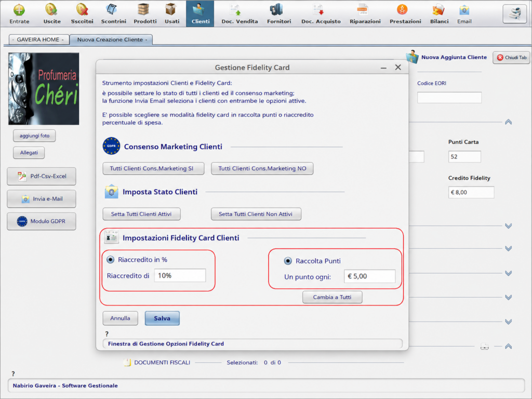This screenshot has width=532, height=399.
Task: Open the Fornitori suppliers icon
Action: point(279,14)
